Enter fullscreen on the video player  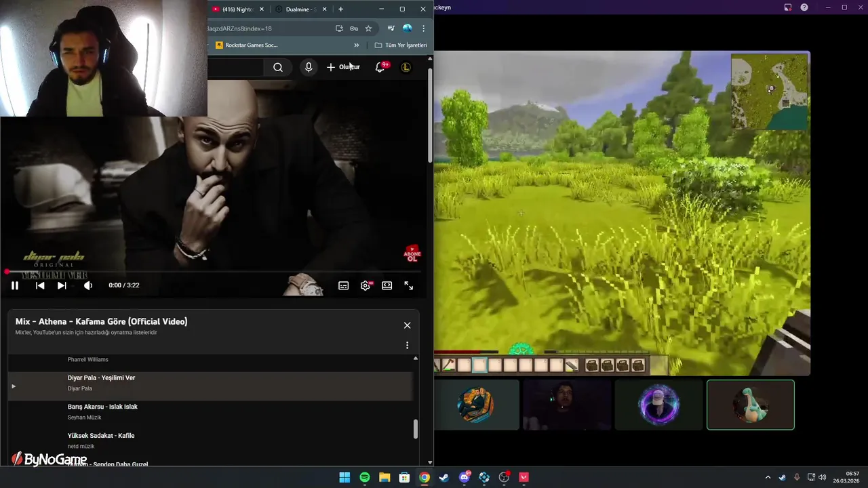tap(409, 285)
